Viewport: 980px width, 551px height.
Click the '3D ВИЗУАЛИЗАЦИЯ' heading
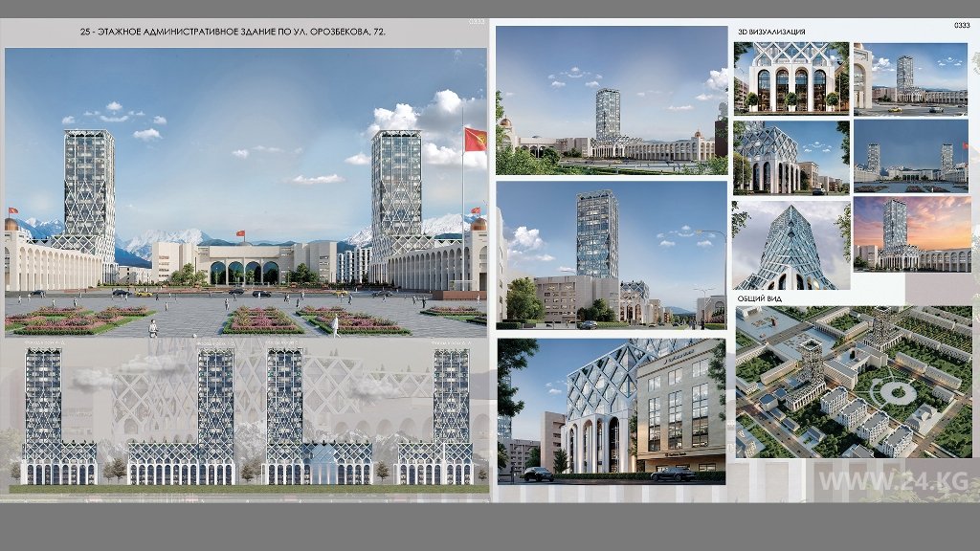(772, 32)
